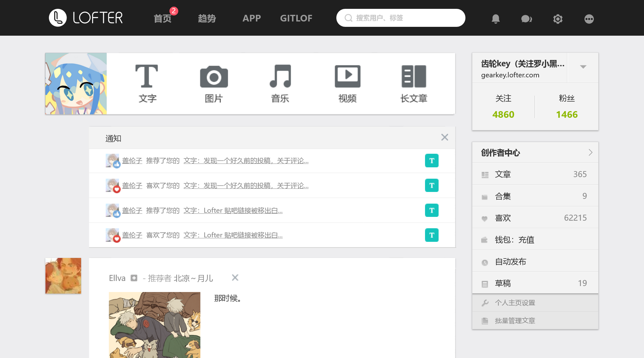Image resolution: width=644 pixels, height=358 pixels.
Task: Switch to the 趋势 menu item
Action: coord(207,18)
